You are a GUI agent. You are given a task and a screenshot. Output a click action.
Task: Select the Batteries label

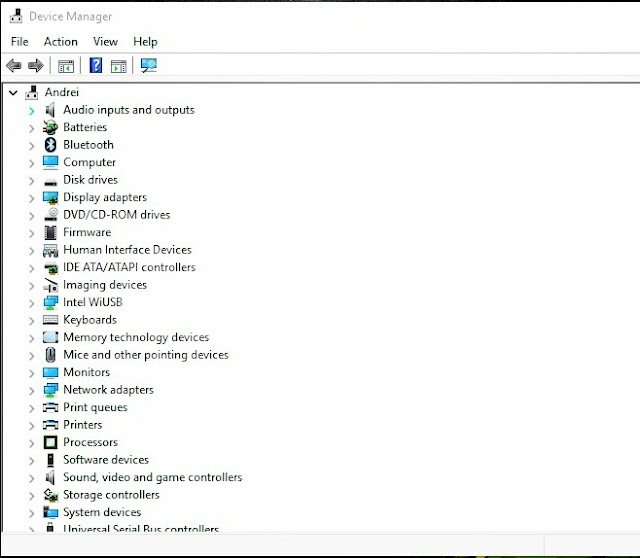tap(85, 127)
